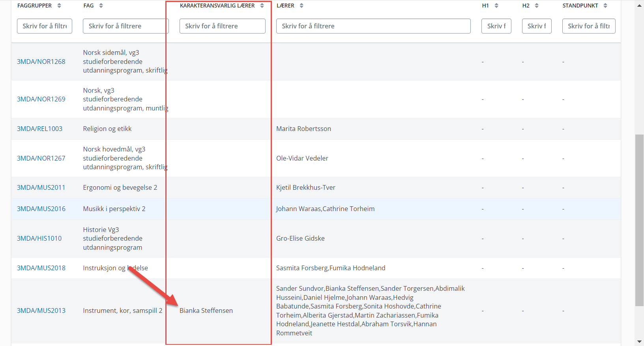The height and width of the screenshot is (346, 644).
Task: Click the scrollbar down arrow
Action: (x=639, y=341)
